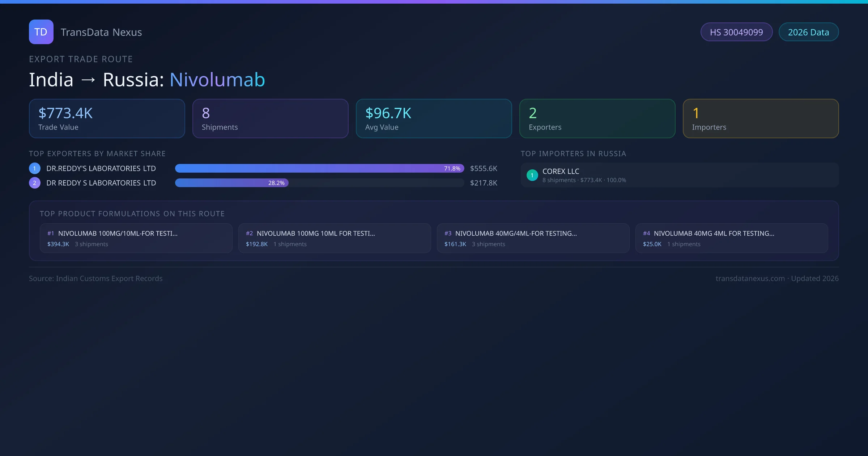Screen dimensions: 868x456
Task: Open the #1 Nivolumab 100MG/10ML formulation card
Action: 136,238
